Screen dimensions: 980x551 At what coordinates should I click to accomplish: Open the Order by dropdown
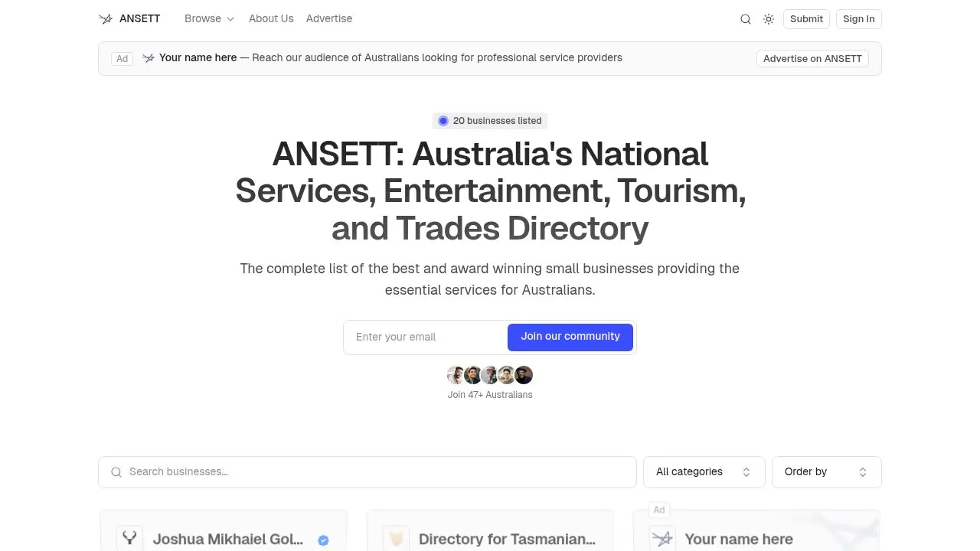(826, 471)
